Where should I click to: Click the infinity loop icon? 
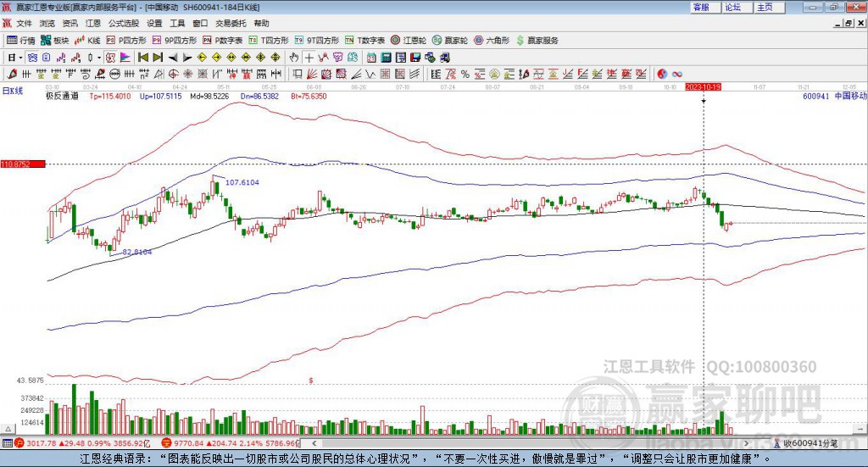[x=677, y=74]
